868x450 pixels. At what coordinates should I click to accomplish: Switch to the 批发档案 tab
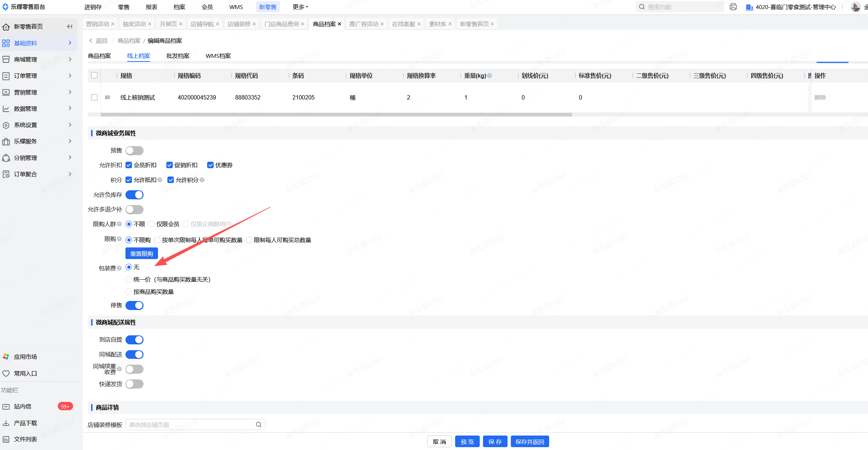[178, 56]
